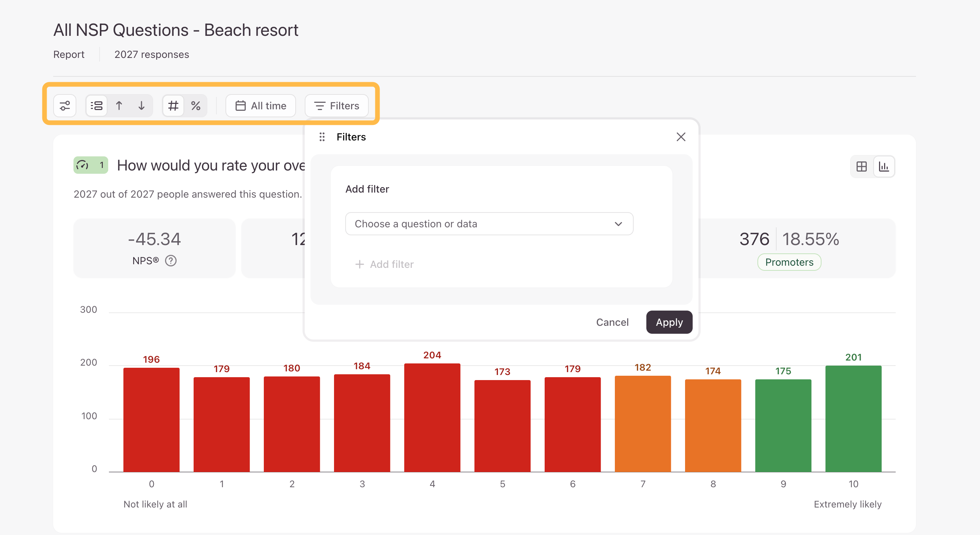Image resolution: width=980 pixels, height=535 pixels.
Task: Expand the Choose a question or data dropdown
Action: [489, 223]
